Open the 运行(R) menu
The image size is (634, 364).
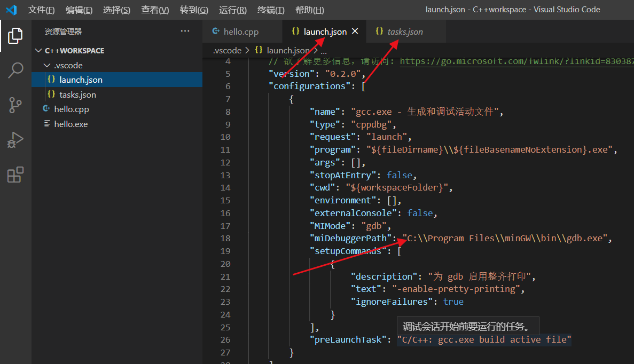coord(233,10)
